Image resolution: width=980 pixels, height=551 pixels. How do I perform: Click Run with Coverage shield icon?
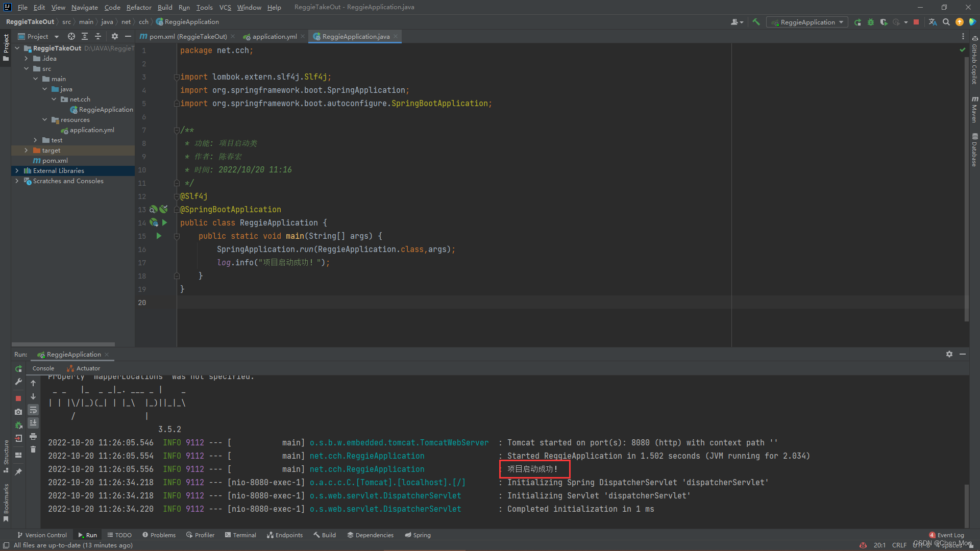[x=884, y=22]
